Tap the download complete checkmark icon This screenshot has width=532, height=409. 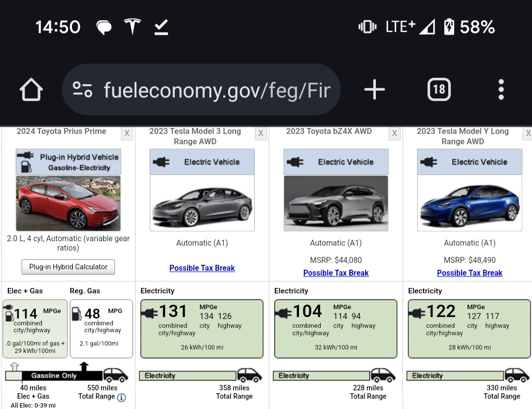[x=161, y=27]
